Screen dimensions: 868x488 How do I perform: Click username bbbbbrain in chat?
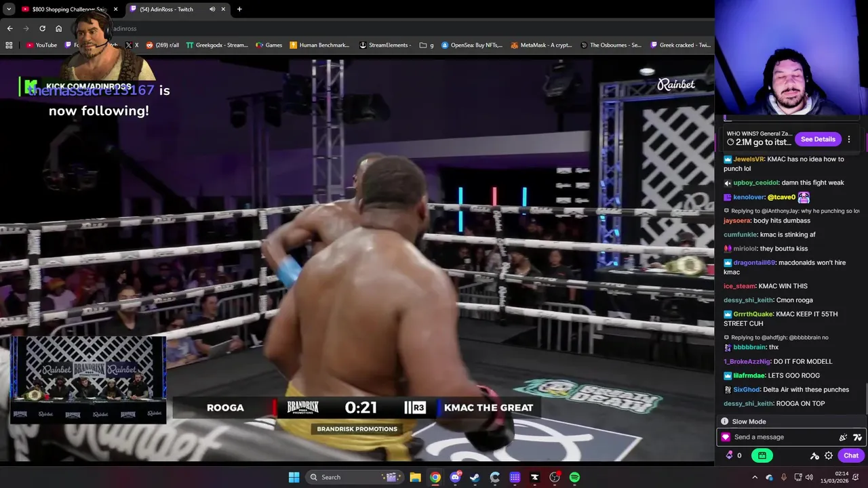(x=749, y=347)
